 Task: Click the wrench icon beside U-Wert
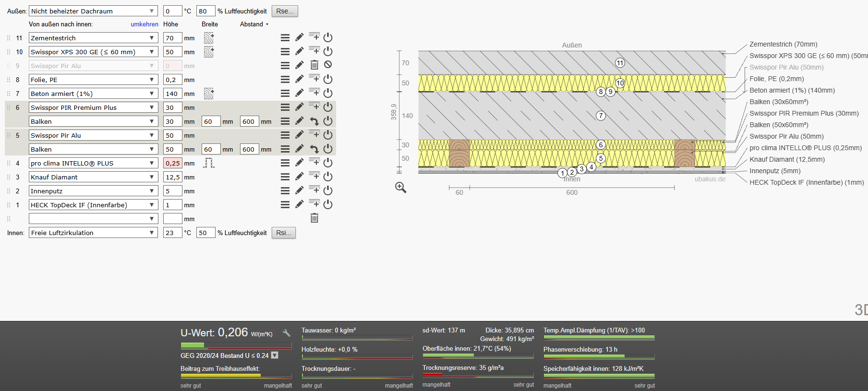(287, 333)
